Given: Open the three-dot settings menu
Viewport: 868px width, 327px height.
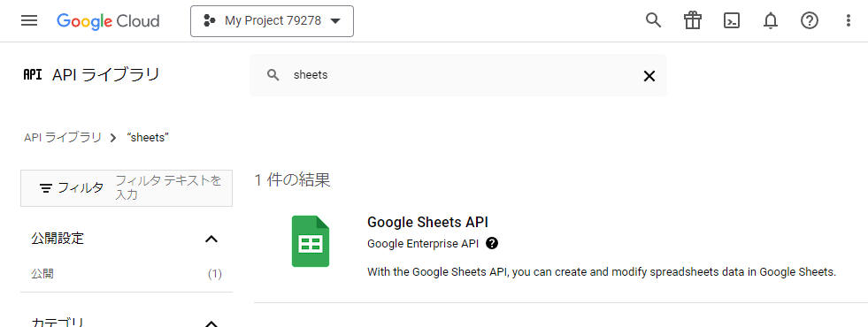Looking at the screenshot, I should coord(848,21).
